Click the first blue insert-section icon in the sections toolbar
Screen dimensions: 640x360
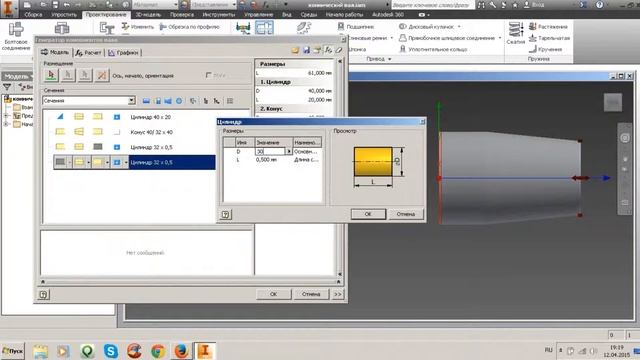146,101
